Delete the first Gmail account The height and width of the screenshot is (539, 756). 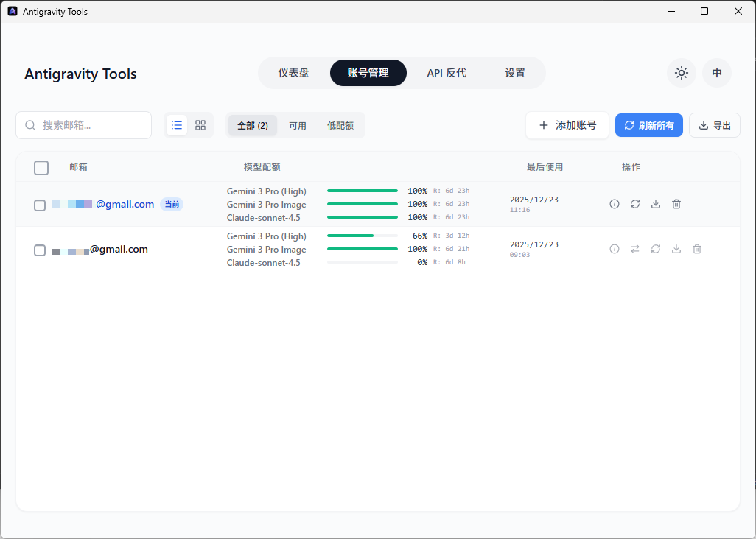tap(676, 204)
